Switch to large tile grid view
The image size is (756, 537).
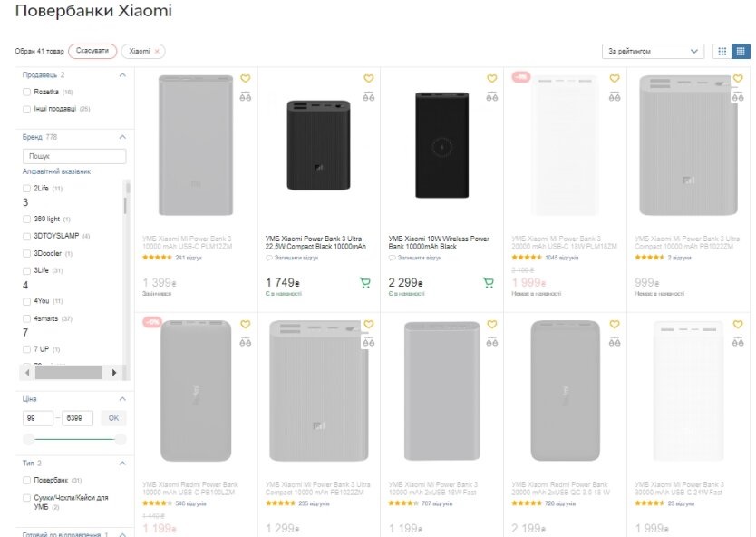[x=722, y=51]
